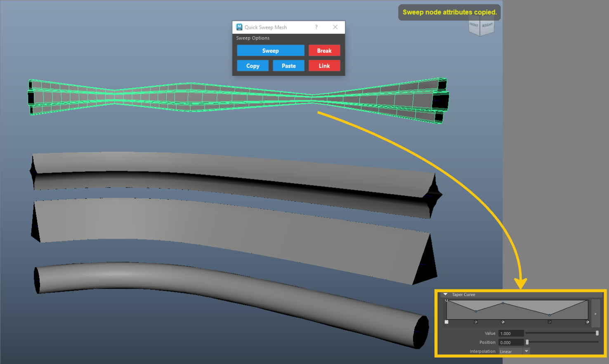Delete the last taper curve point marker
This screenshot has width=609, height=364.
[x=588, y=322]
